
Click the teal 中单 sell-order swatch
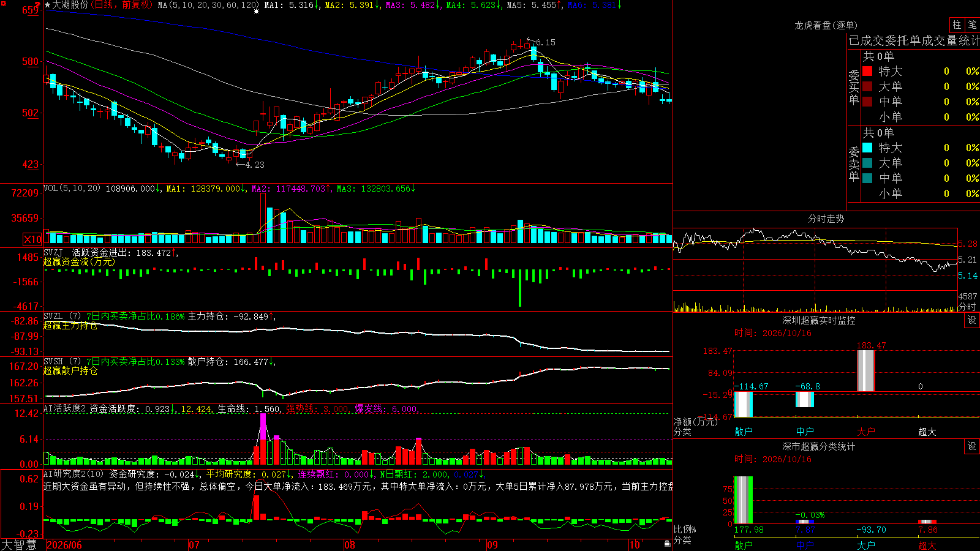click(867, 178)
